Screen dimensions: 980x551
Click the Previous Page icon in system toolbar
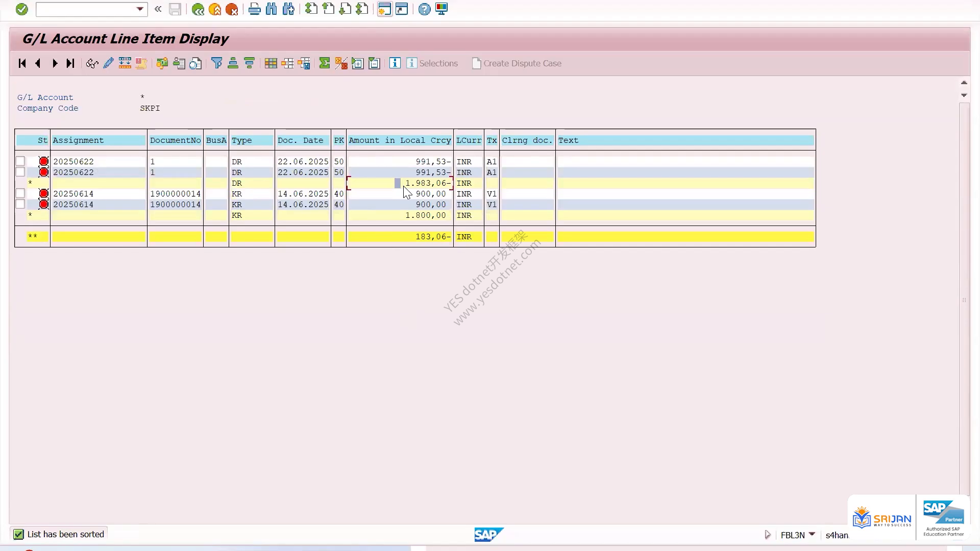point(328,9)
